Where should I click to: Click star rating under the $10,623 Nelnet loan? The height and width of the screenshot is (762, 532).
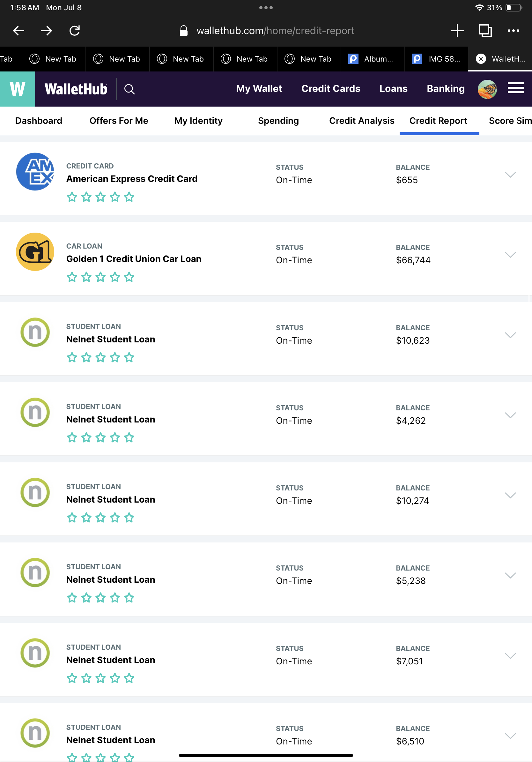pyautogui.click(x=100, y=357)
